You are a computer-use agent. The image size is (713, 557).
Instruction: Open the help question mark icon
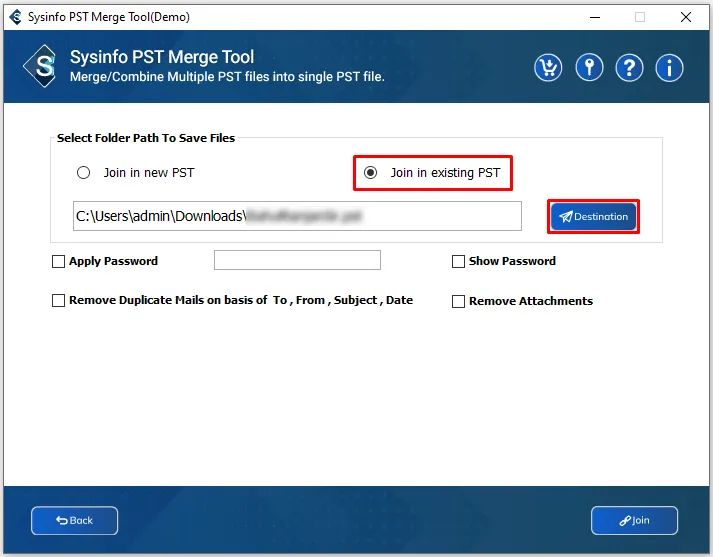tap(629, 68)
